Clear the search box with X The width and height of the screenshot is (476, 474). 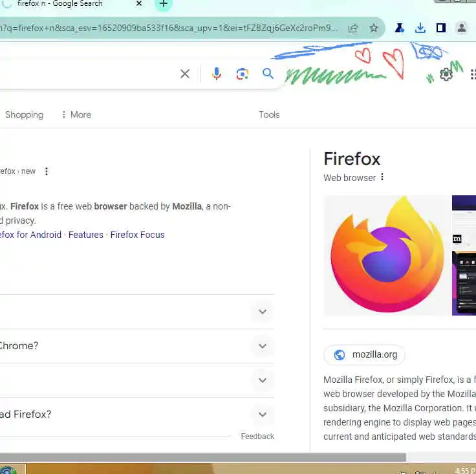(185, 74)
